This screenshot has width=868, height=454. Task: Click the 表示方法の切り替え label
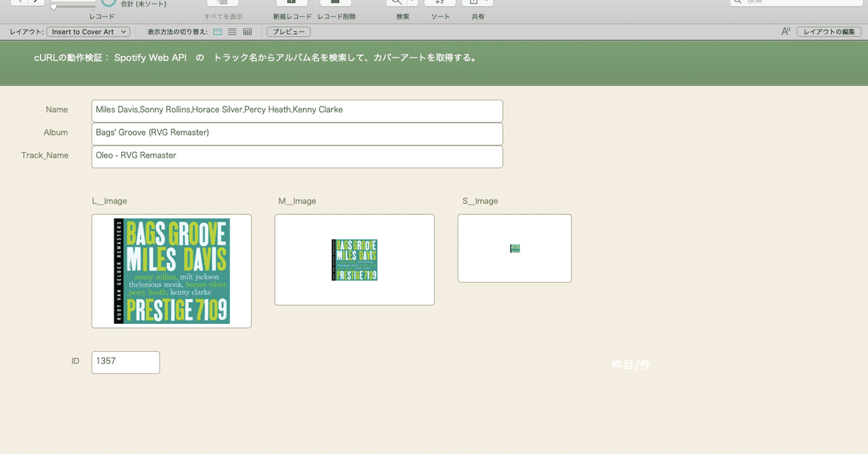178,32
